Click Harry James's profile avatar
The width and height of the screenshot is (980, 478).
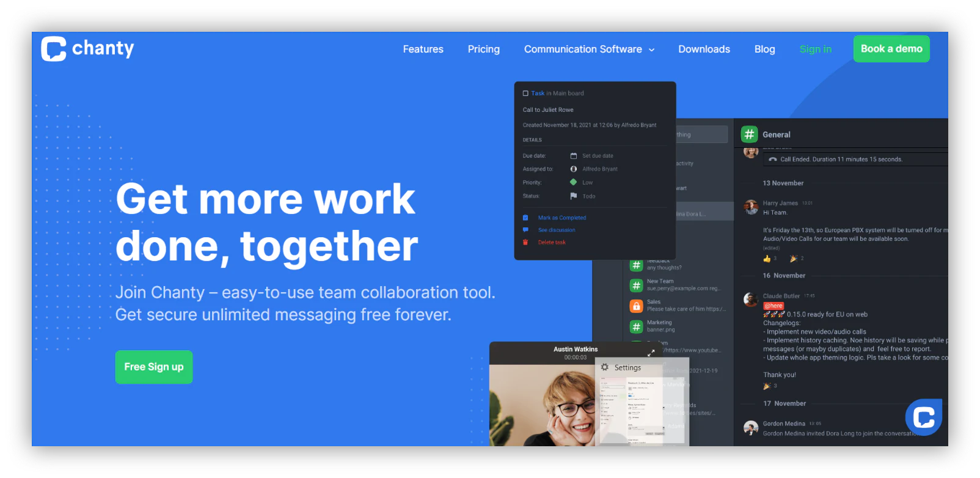coord(751,207)
